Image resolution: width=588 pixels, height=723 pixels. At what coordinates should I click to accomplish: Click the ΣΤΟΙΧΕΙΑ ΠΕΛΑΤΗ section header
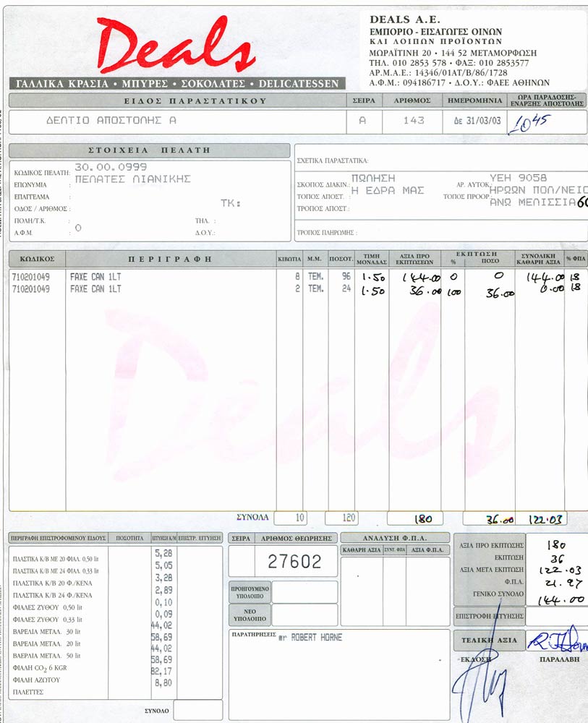point(150,150)
